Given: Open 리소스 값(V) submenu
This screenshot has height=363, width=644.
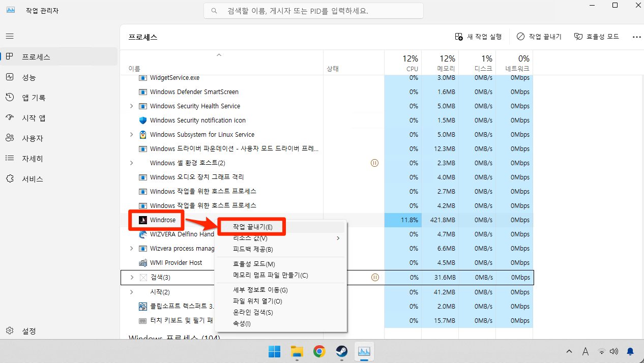Looking at the screenshot, I should (x=281, y=238).
